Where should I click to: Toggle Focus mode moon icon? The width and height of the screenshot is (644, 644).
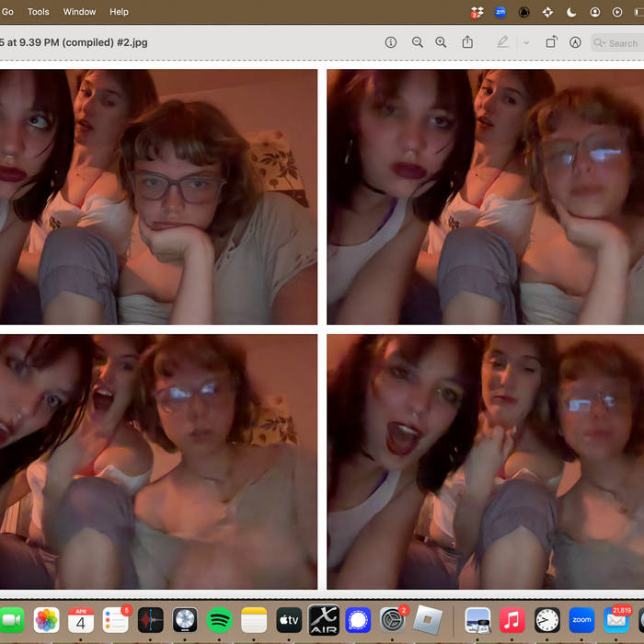coord(571,12)
